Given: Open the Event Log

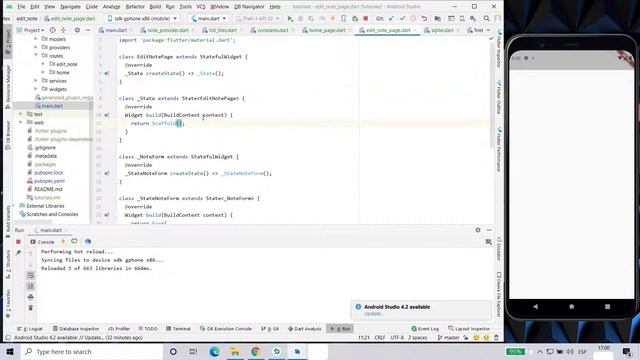Looking at the screenshot, I should pyautogui.click(x=425, y=329).
